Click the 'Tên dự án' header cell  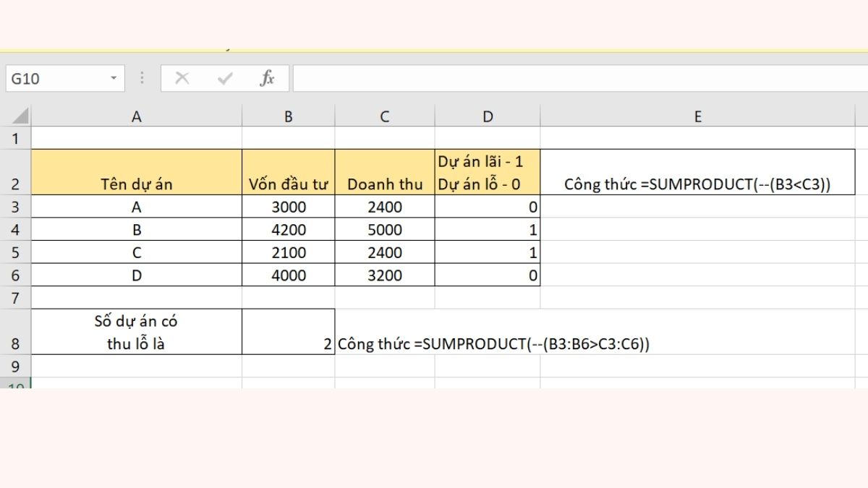[x=137, y=172]
